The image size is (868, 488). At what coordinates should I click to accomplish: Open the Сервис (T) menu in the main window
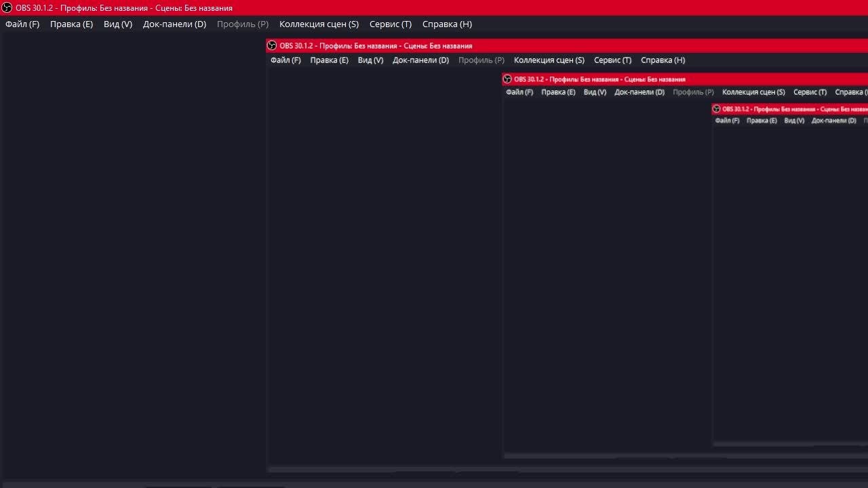(391, 24)
